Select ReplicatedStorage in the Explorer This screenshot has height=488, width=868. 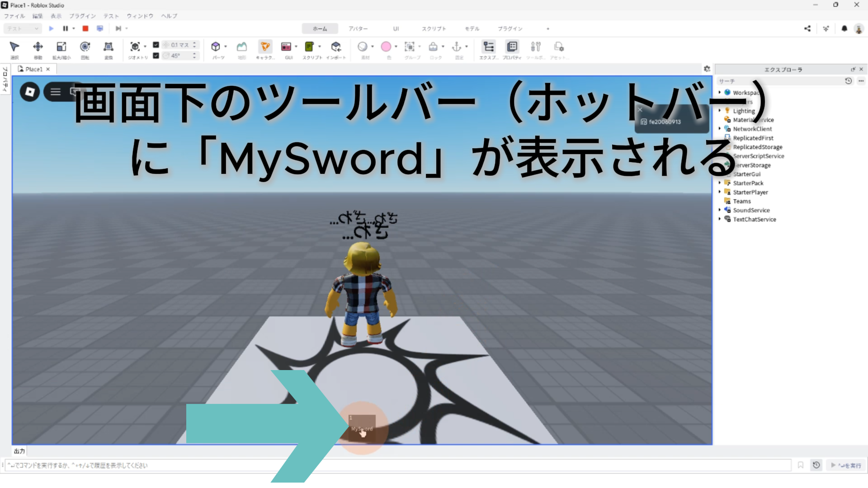click(757, 147)
